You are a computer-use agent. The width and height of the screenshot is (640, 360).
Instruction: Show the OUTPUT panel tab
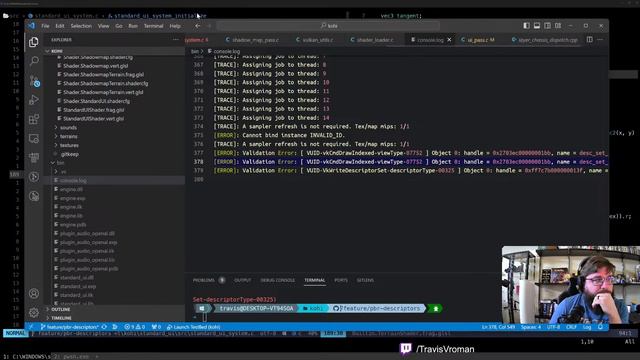coord(242,280)
